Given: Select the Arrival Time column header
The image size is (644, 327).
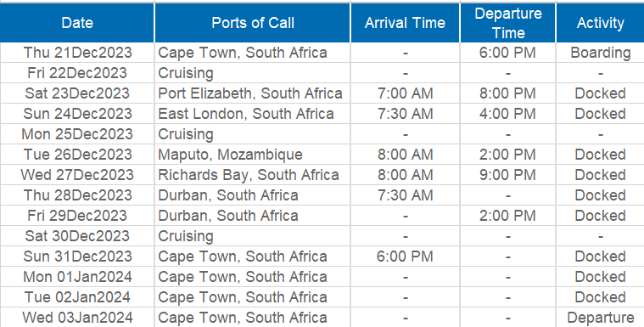Looking at the screenshot, I should click(x=405, y=23).
